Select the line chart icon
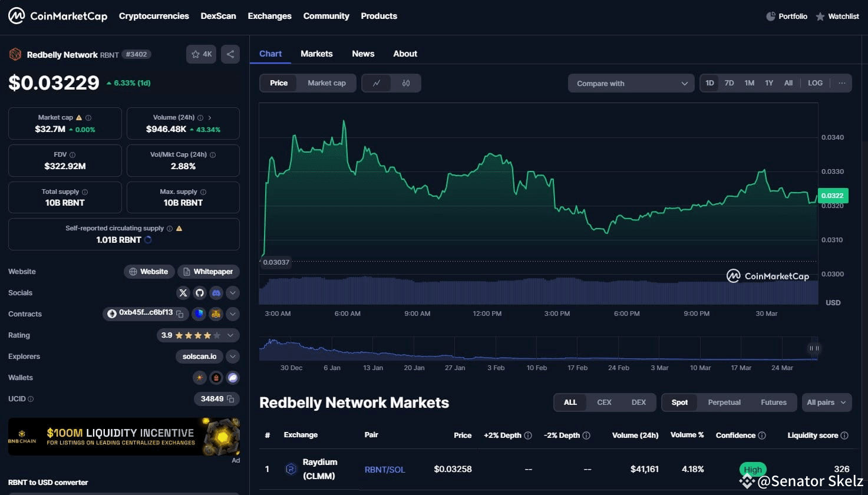 point(377,83)
